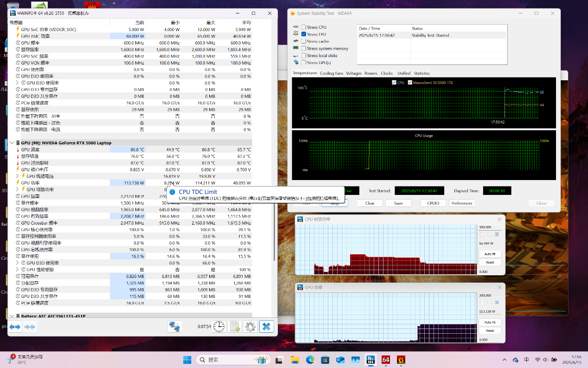The image size is (588, 368).
Task: Click the Save button in AIDA64
Action: point(398,203)
